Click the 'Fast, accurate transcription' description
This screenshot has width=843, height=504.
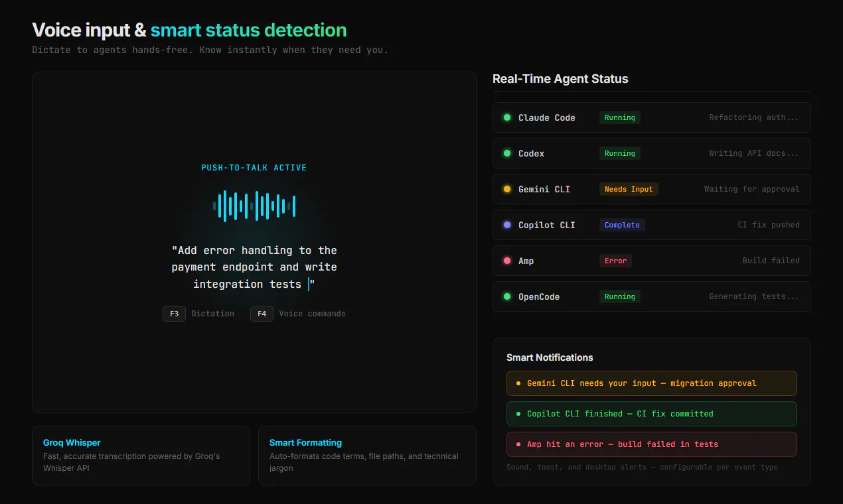(131, 462)
